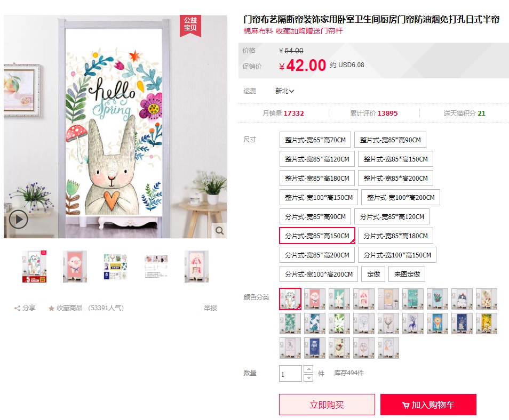The width and height of the screenshot is (509, 420).
Task: View the last gallery thumbnail with pink house
Action: pos(196,266)
